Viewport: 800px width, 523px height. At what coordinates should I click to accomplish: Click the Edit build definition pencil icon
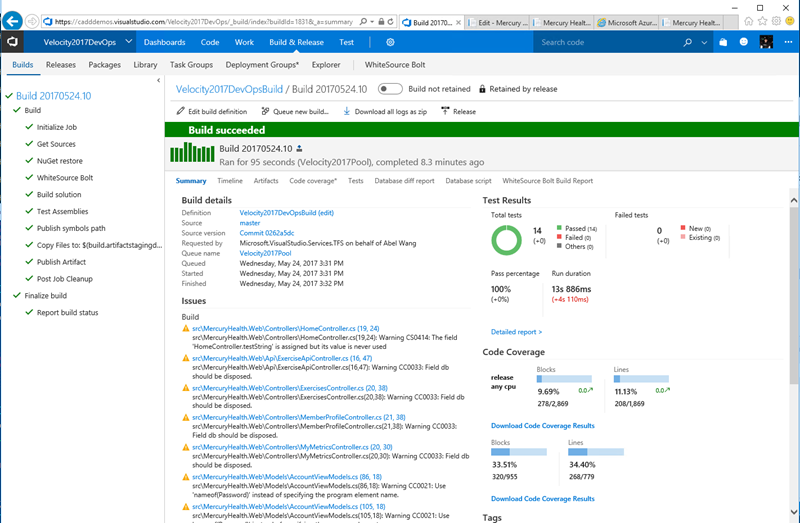click(180, 111)
